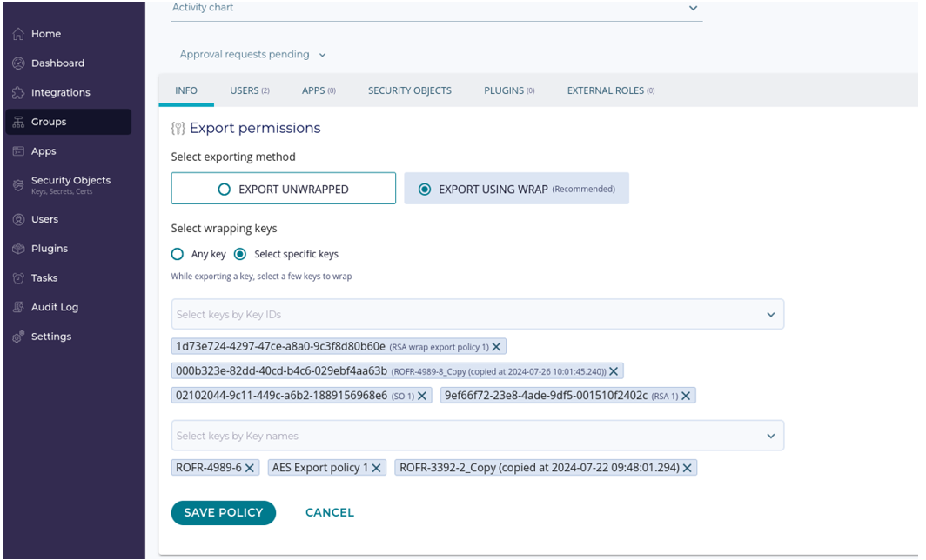The height and width of the screenshot is (560, 926).
Task: Click the Integrations puzzle icon
Action: point(18,93)
